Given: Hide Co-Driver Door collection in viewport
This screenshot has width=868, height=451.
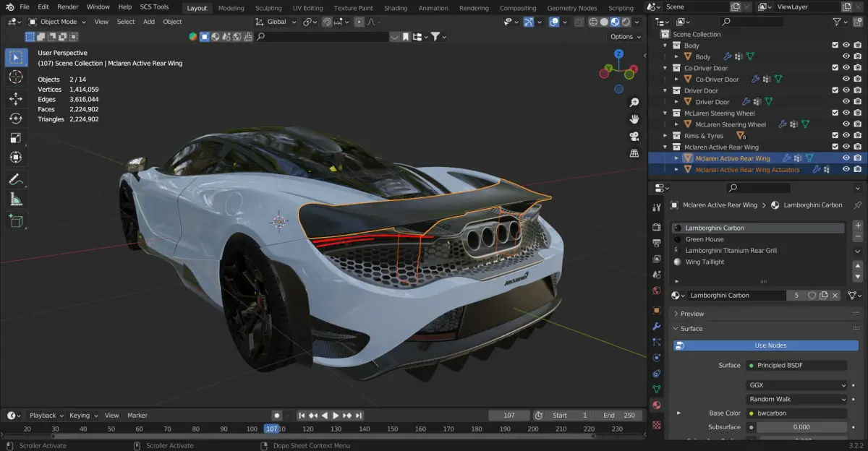Looking at the screenshot, I should (x=846, y=68).
